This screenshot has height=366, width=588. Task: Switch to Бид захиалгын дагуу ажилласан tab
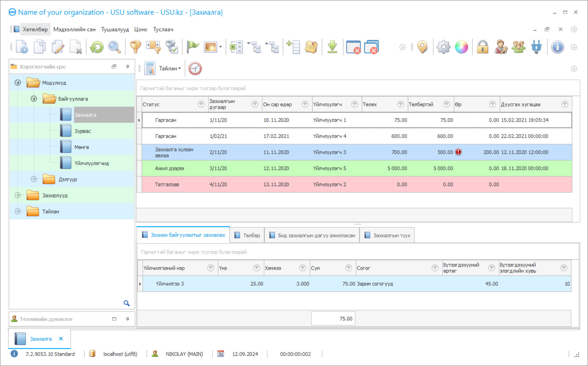(x=312, y=235)
